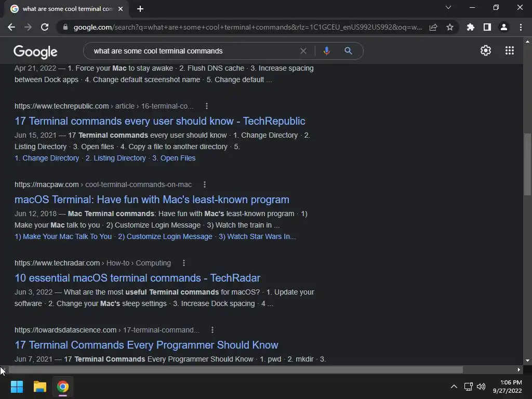Open the volume speaker tray icon
Image resolution: width=532 pixels, height=399 pixels.
click(x=481, y=387)
